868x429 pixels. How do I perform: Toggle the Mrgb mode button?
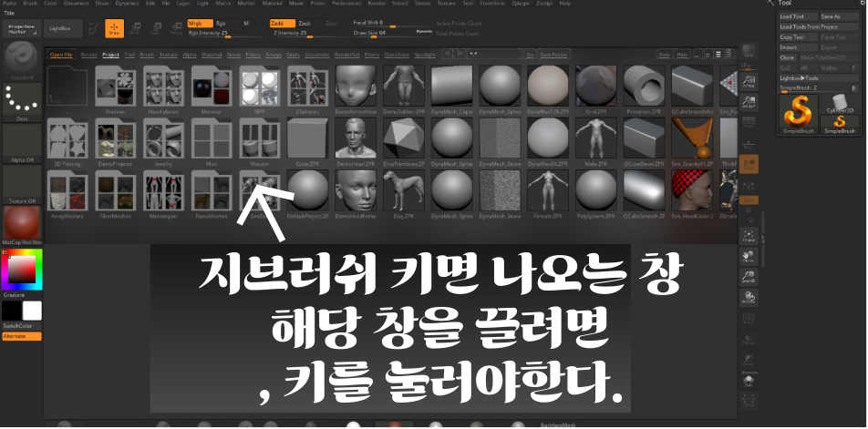(200, 24)
